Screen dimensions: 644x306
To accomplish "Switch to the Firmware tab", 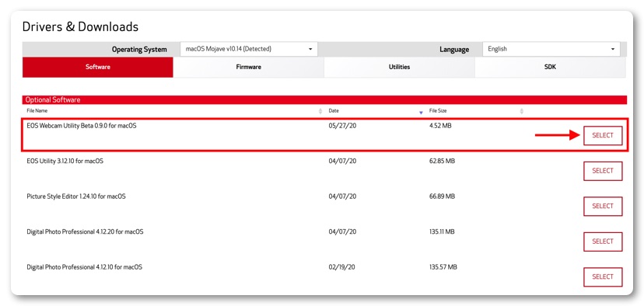I will pos(248,67).
